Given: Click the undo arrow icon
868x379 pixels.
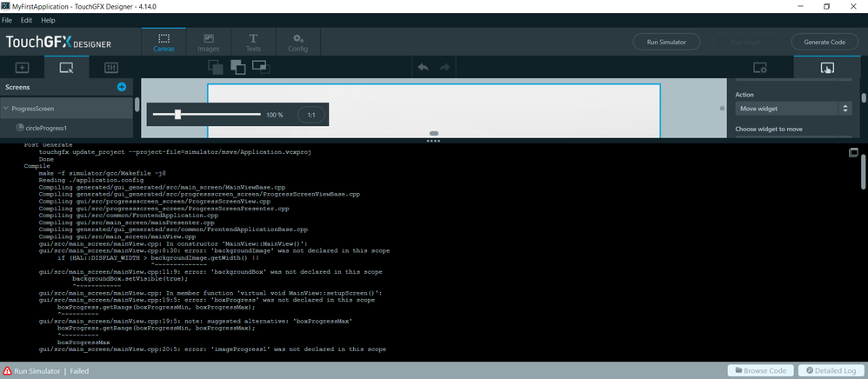Looking at the screenshot, I should pyautogui.click(x=423, y=68).
